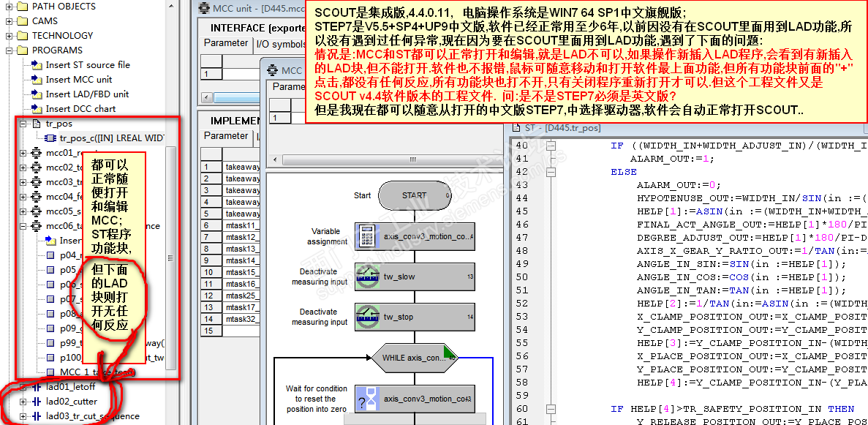Expand the lad03_tr_cut_sequence node

[23, 416]
